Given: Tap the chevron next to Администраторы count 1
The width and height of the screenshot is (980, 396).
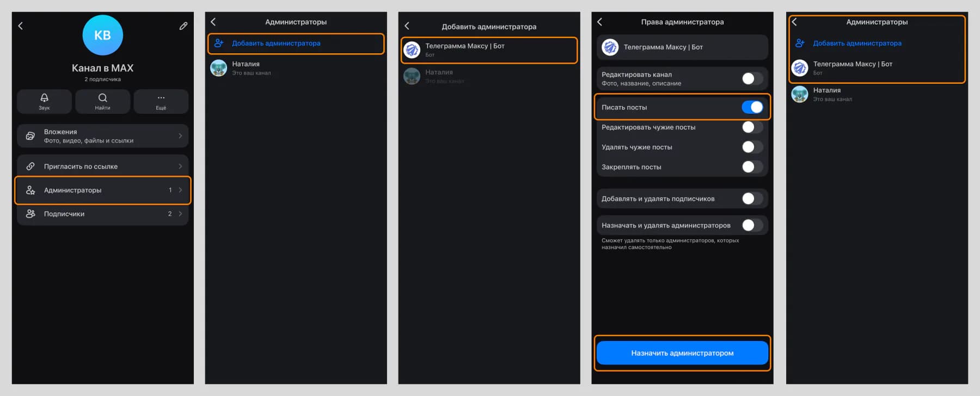Looking at the screenshot, I should (x=180, y=190).
